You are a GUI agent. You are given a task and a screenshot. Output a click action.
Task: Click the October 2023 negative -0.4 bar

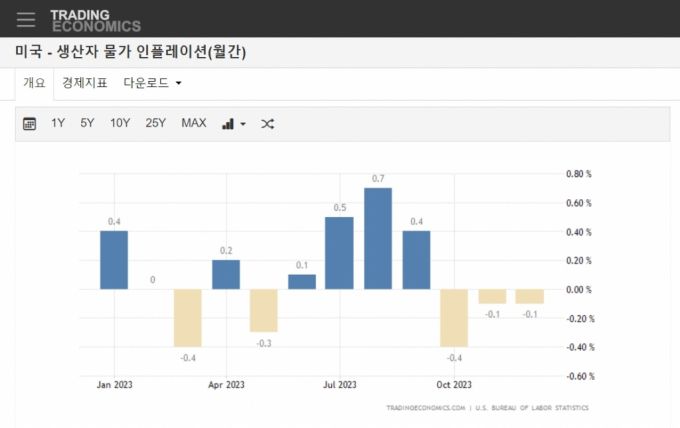454,318
